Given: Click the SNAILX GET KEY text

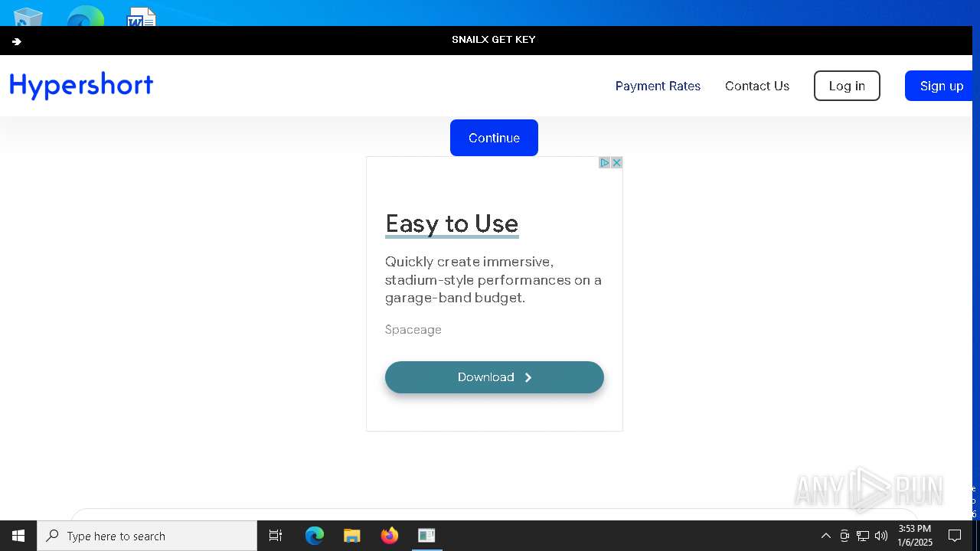Looking at the screenshot, I should coord(494,40).
